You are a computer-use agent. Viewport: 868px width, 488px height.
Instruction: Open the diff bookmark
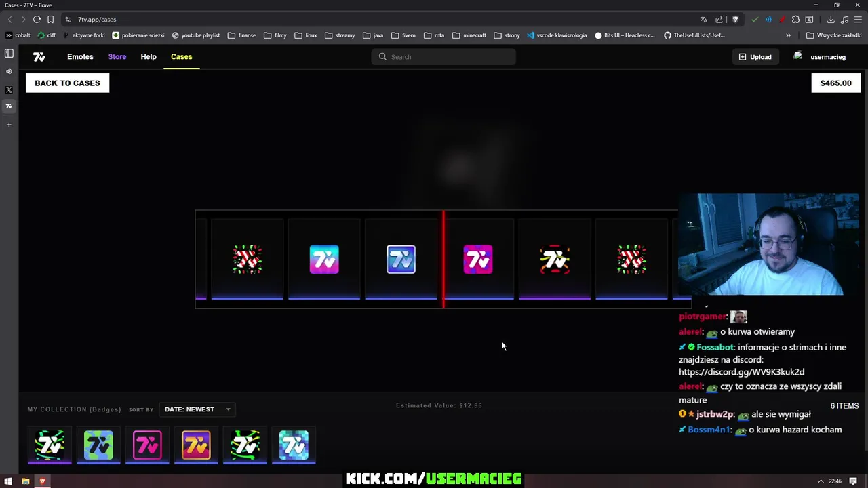coord(47,35)
